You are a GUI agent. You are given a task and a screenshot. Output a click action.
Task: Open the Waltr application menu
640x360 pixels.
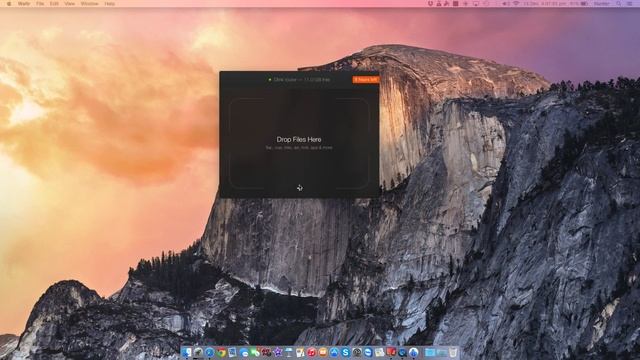(24, 4)
